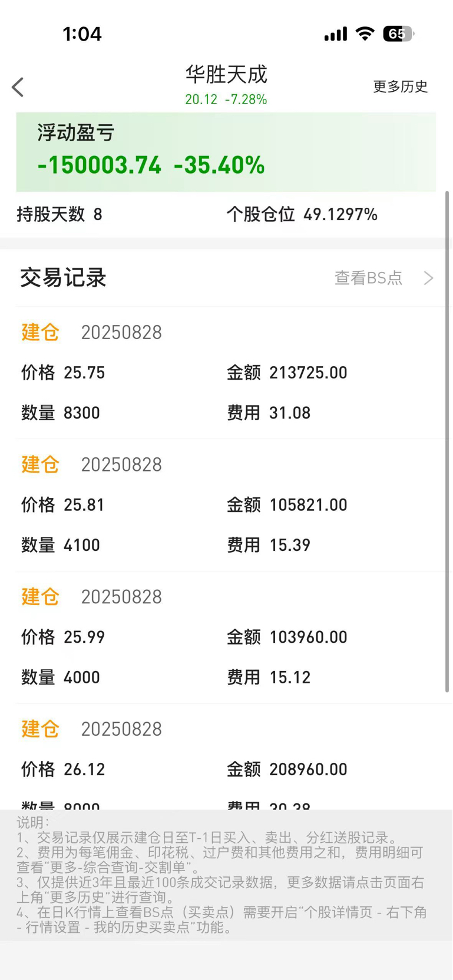Viewport: 453px width, 980px height.
Task: Tap the 1:04 clock in status bar
Action: click(x=82, y=34)
